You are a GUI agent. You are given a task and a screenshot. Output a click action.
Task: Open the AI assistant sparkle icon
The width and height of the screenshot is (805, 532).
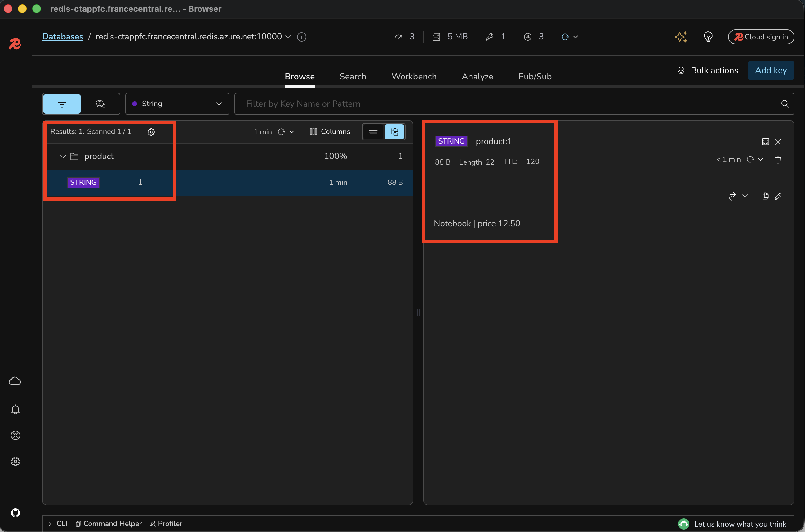tap(681, 37)
